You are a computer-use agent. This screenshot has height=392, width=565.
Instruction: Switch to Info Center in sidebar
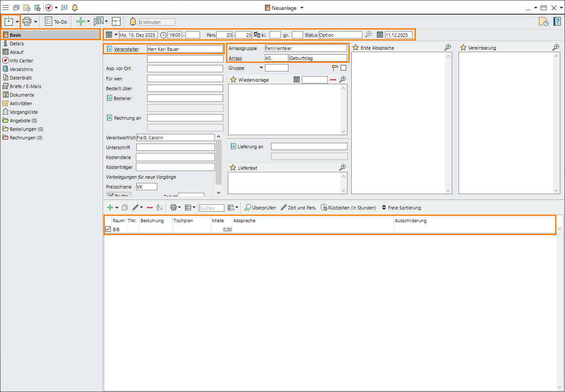(21, 61)
